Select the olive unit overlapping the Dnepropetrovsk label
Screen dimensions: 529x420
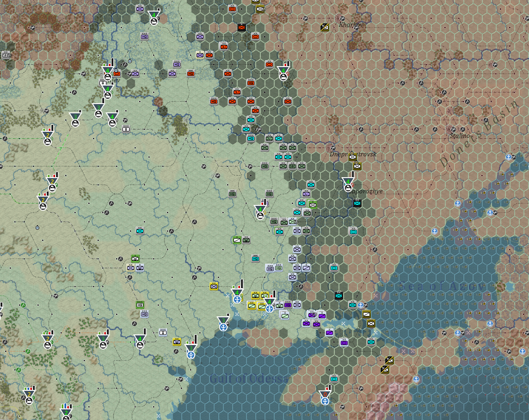tap(352, 156)
